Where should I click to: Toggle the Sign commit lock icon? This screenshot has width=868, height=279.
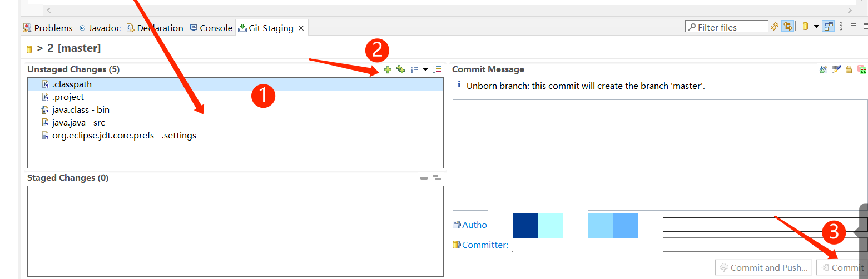(849, 69)
